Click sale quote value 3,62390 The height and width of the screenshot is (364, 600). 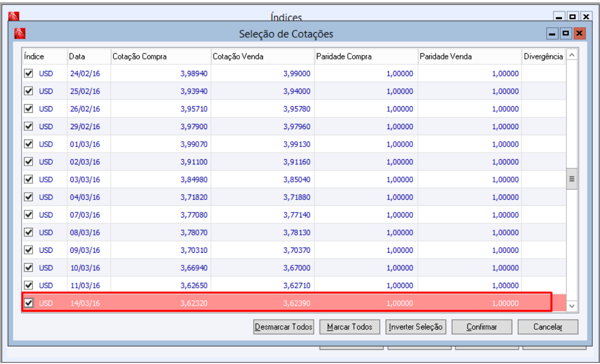pos(297,303)
